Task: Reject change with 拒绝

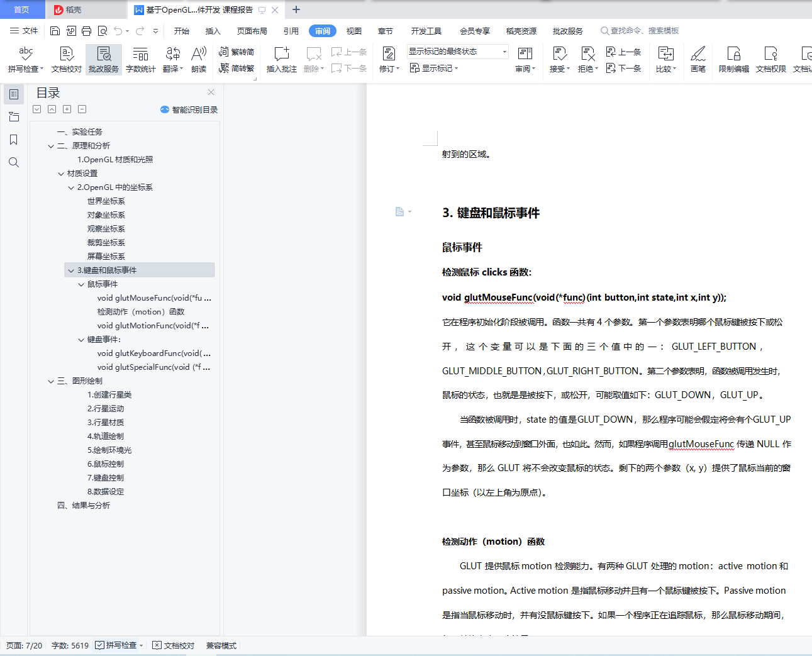Action: click(x=587, y=60)
